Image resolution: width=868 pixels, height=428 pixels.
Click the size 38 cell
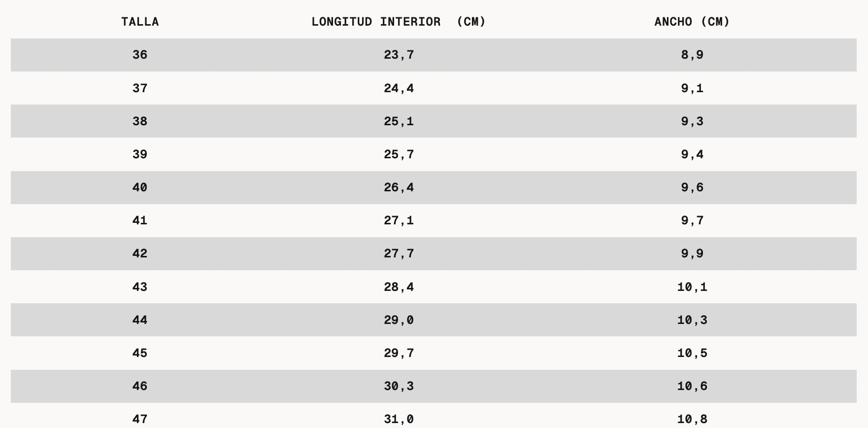tap(140, 121)
